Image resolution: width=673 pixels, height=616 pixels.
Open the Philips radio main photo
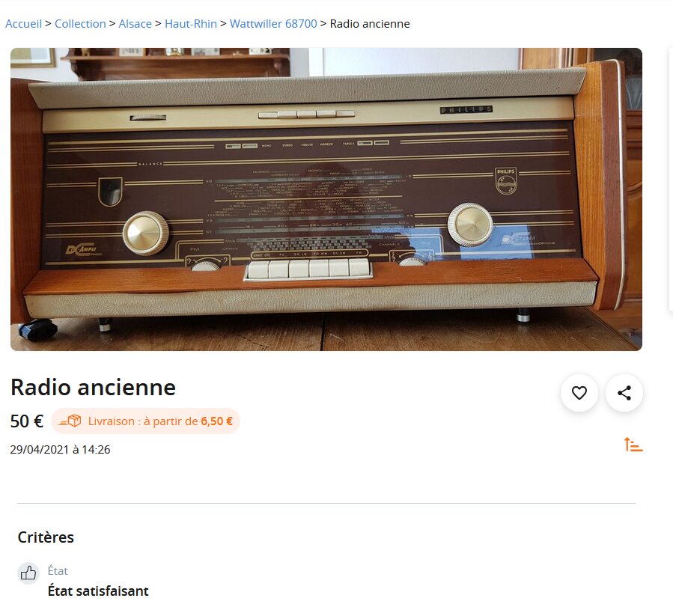click(326, 199)
